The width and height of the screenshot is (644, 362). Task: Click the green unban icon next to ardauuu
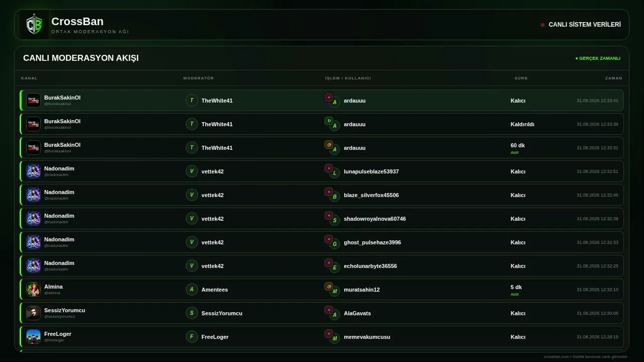pyautogui.click(x=329, y=121)
